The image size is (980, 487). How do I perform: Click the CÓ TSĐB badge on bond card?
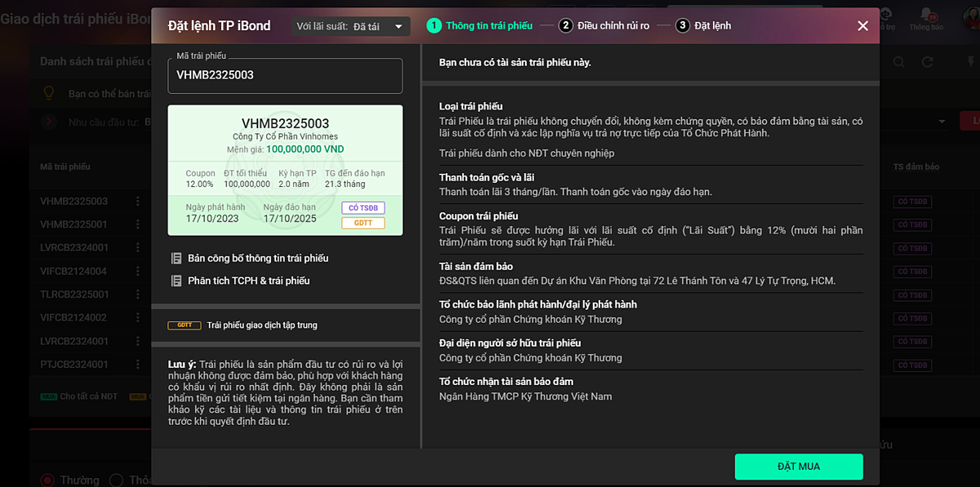(363, 208)
